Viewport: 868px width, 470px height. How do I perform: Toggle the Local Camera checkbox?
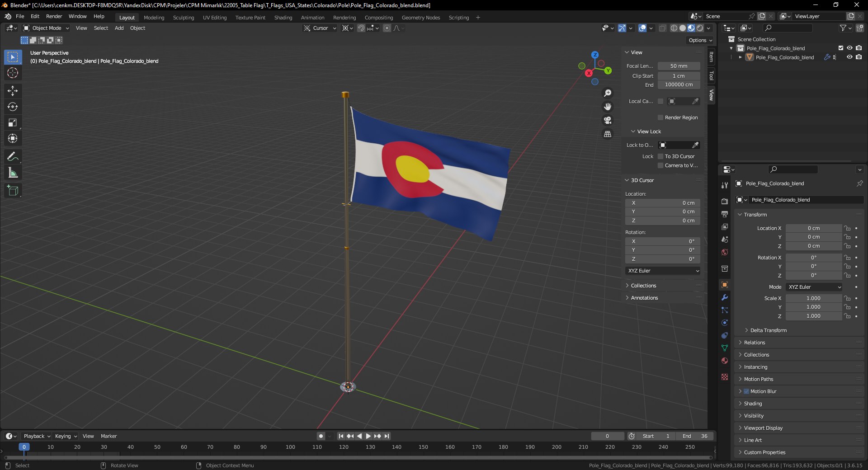coord(660,101)
